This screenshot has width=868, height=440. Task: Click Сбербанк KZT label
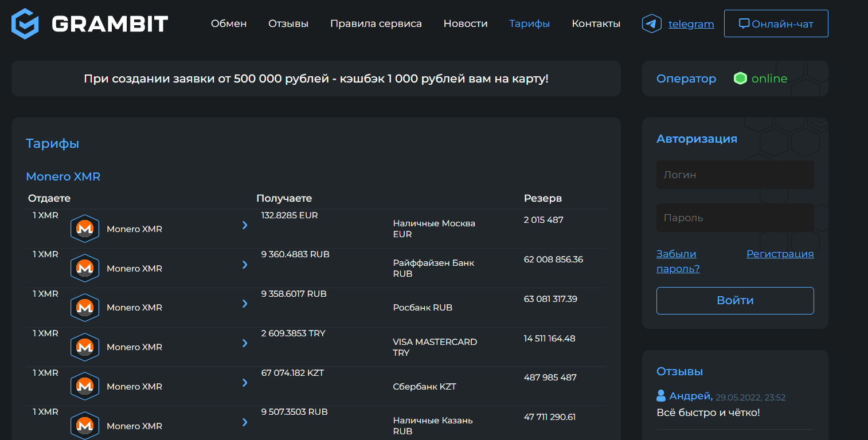[424, 387]
